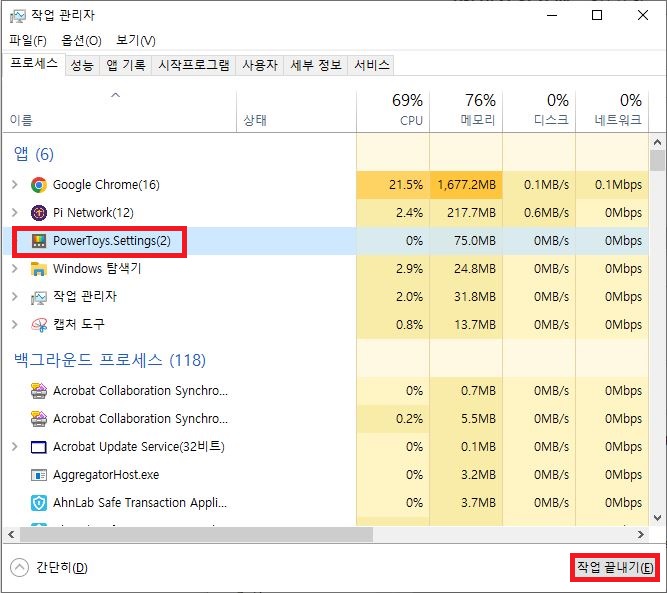Expand the 캡처 도구 process group
The width and height of the screenshot is (667, 593).
[15, 325]
